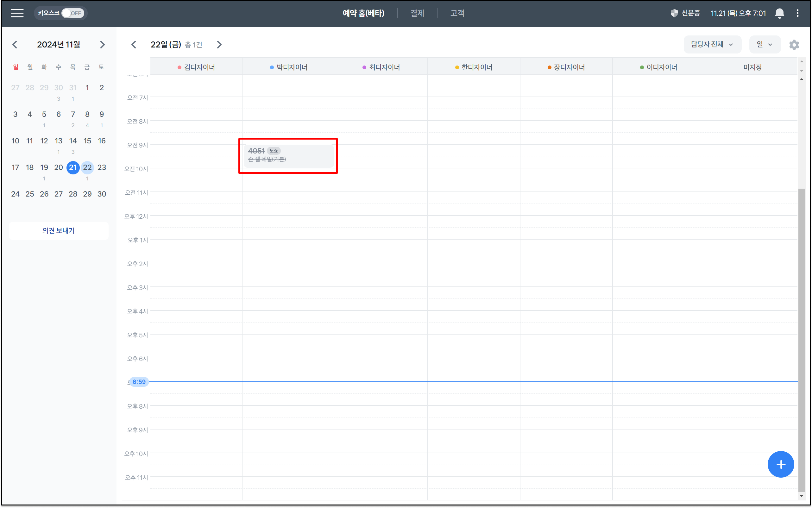
Task: Go to next day arrow beside 22일 (금)
Action: (219, 45)
